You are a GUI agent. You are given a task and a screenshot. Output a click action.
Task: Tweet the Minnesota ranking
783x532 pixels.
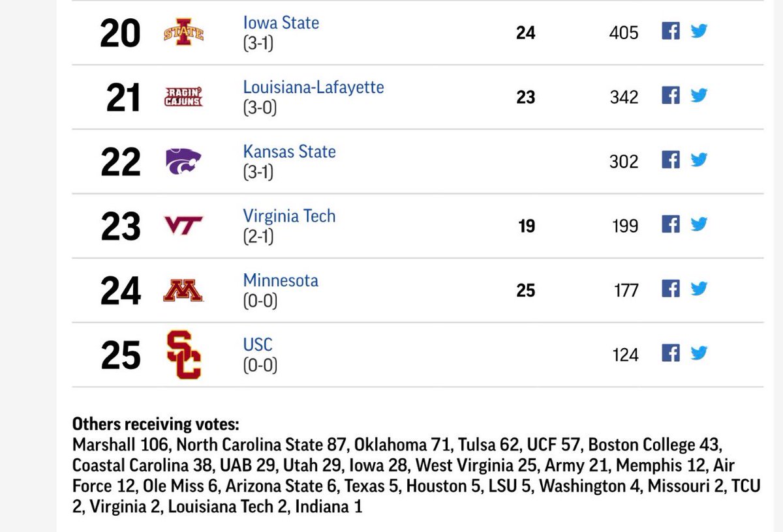tap(699, 289)
